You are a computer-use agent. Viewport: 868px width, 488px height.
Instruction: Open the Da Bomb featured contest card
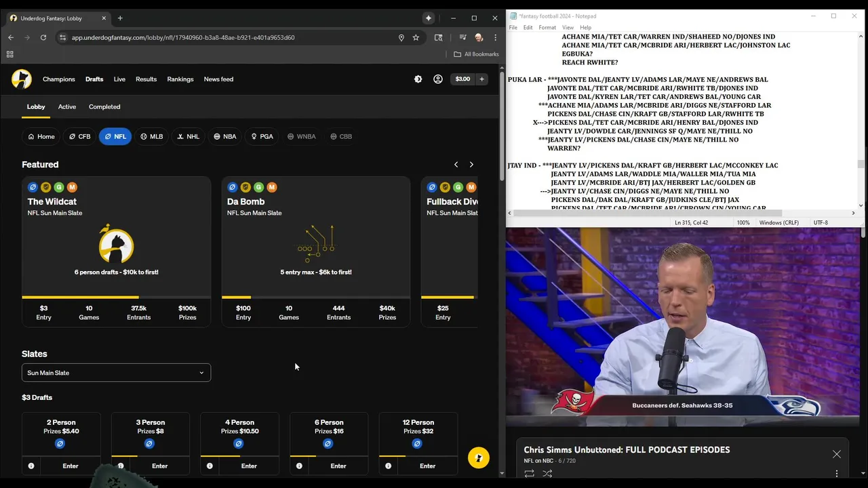tap(315, 252)
